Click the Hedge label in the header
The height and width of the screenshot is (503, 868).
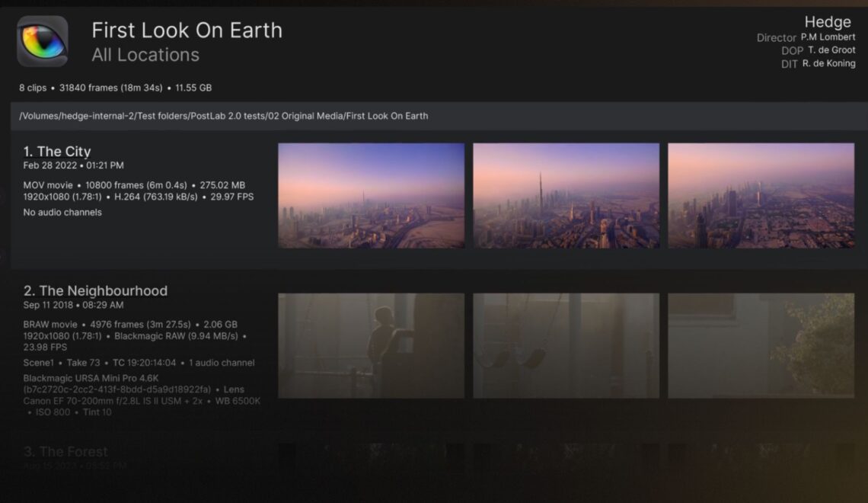pyautogui.click(x=827, y=22)
